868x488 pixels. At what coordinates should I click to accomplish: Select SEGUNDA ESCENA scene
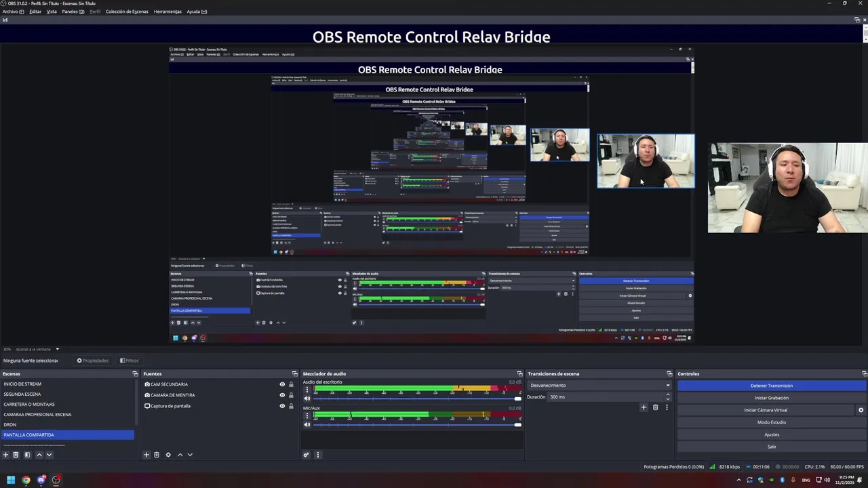pyautogui.click(x=67, y=394)
